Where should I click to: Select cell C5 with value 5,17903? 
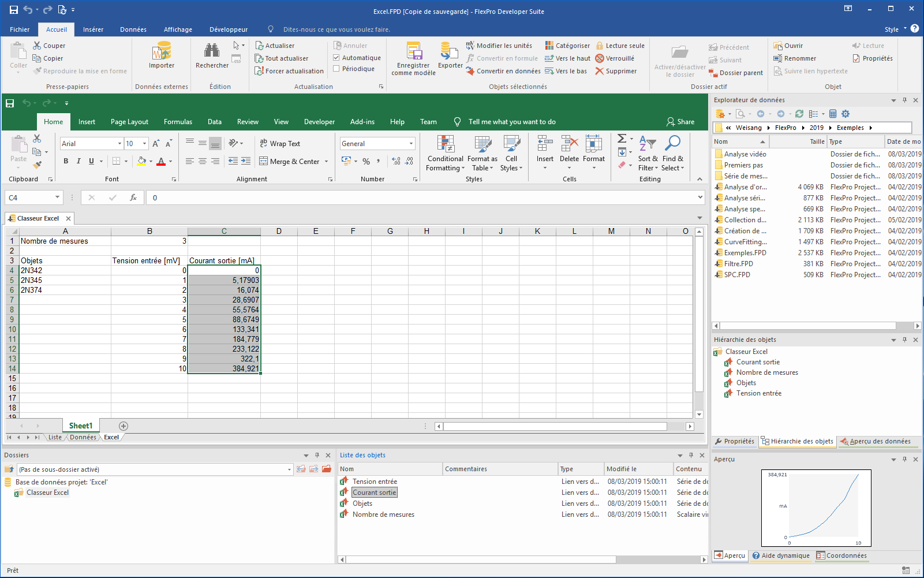pos(224,280)
